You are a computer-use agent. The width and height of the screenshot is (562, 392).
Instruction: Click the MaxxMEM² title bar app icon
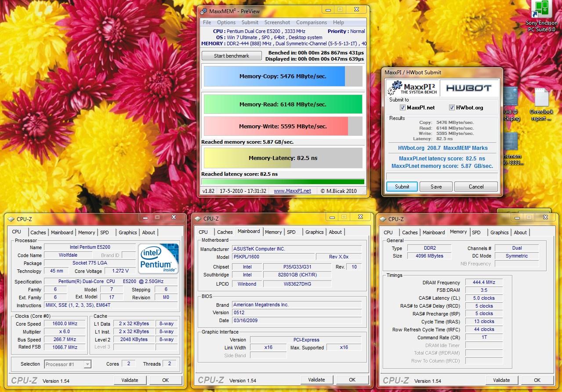coord(203,11)
